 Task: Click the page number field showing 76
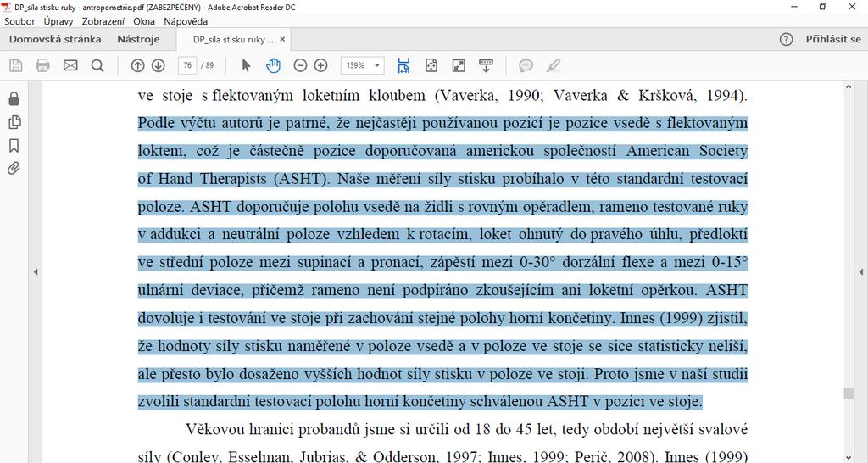(187, 65)
